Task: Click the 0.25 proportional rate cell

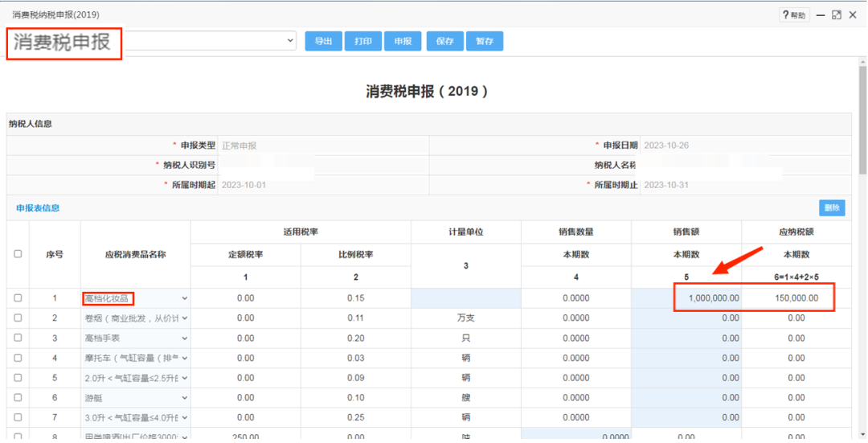Action: click(x=356, y=417)
